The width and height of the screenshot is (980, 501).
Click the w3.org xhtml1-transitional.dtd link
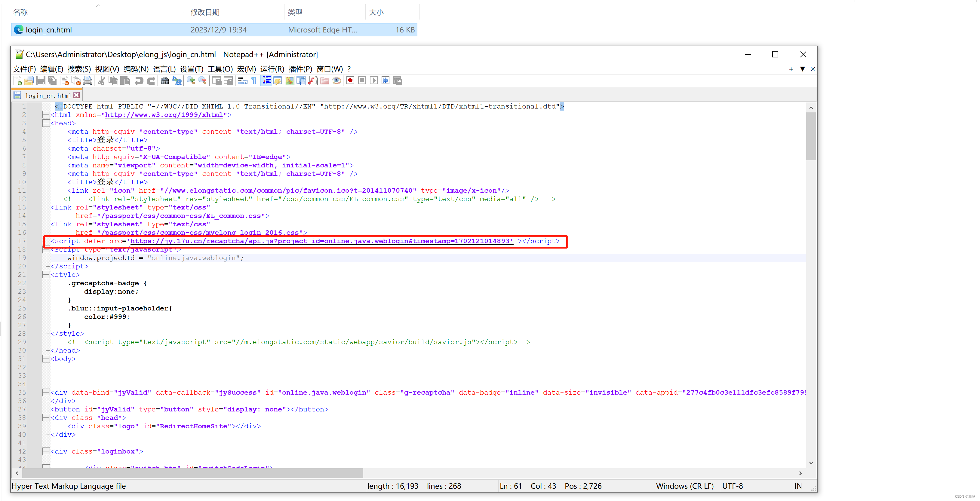click(x=440, y=106)
